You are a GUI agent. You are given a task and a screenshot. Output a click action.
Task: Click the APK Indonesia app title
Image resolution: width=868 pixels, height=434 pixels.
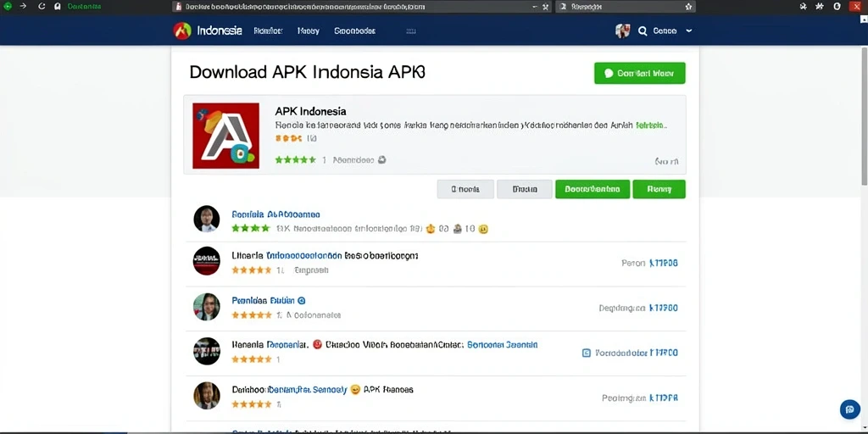[310, 111]
